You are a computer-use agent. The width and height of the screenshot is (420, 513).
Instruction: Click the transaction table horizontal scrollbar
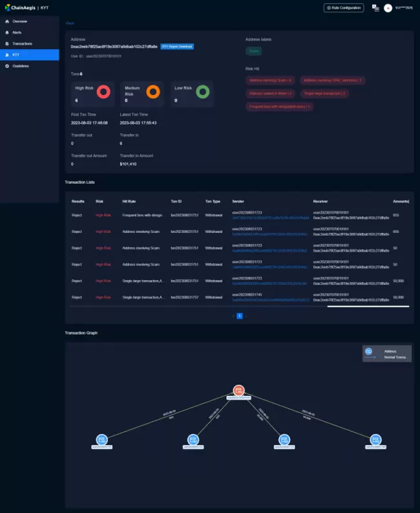point(368,306)
